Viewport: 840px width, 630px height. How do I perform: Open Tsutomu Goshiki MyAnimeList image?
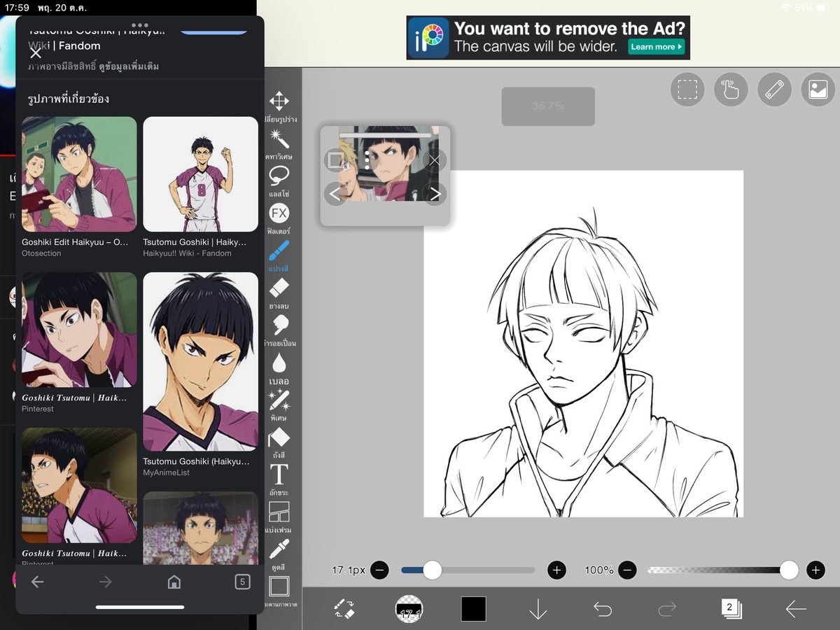click(200, 361)
